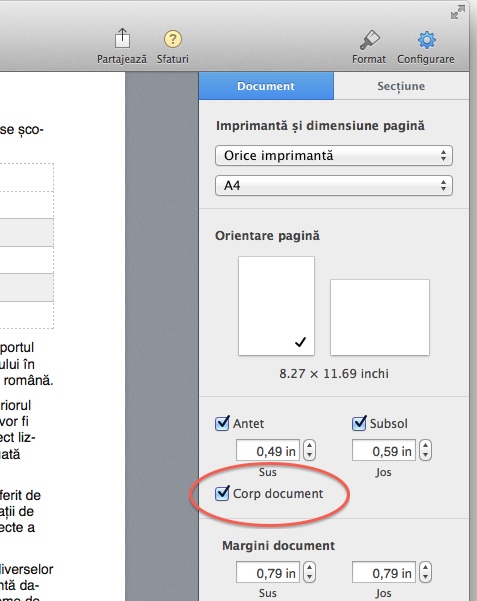The width and height of the screenshot is (477, 601).
Task: Toggle fullscreen arrows icon in corner
Action: 457,12
